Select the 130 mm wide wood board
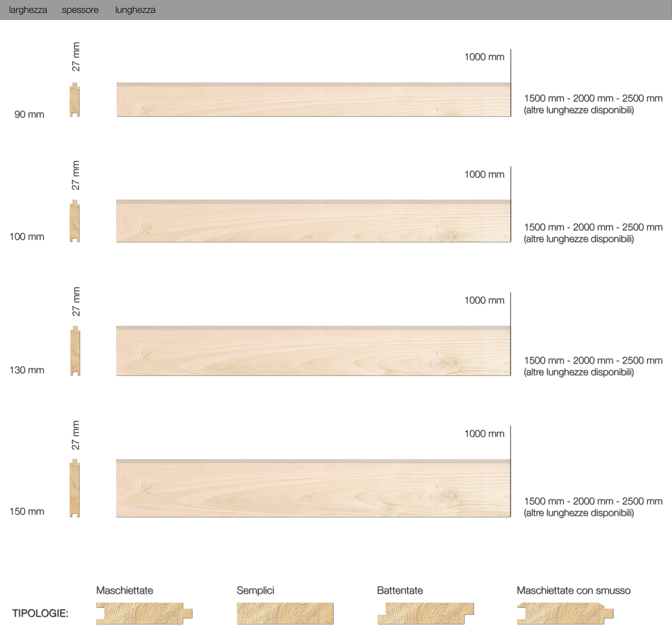This screenshot has width=672, height=636. (314, 351)
